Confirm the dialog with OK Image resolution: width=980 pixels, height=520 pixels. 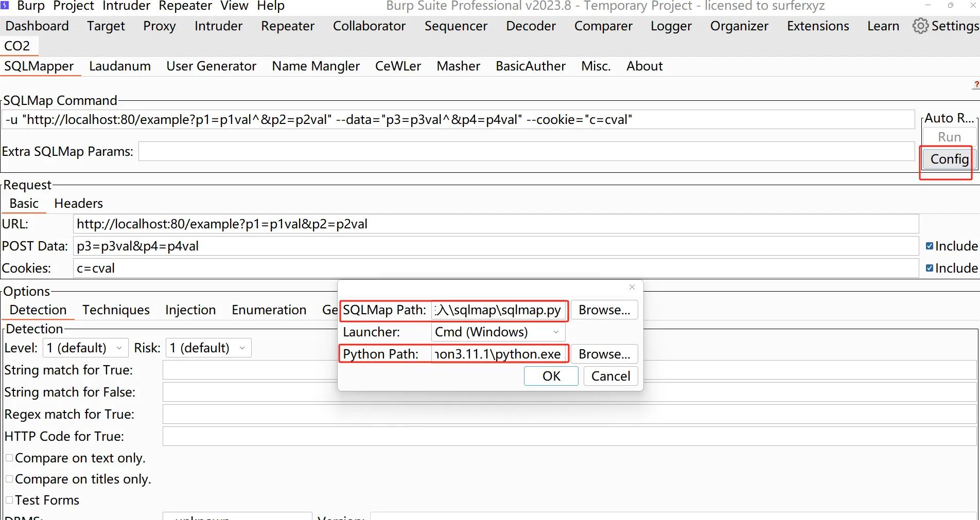[551, 376]
